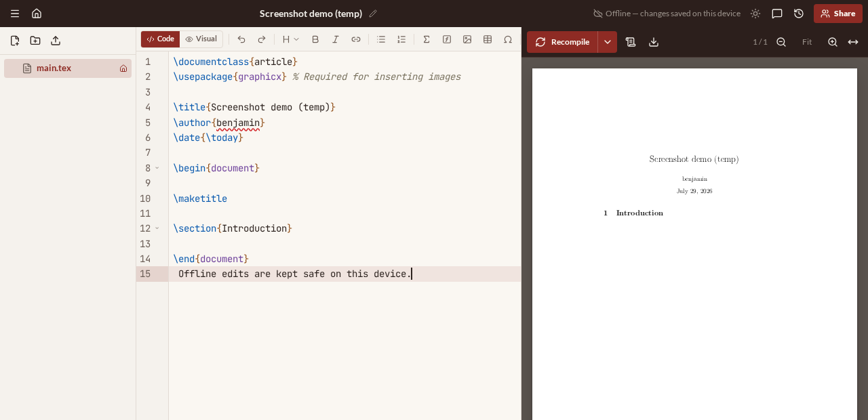The image size is (868, 420).
Task: Click \date{\today} on line 6
Action: (x=208, y=138)
